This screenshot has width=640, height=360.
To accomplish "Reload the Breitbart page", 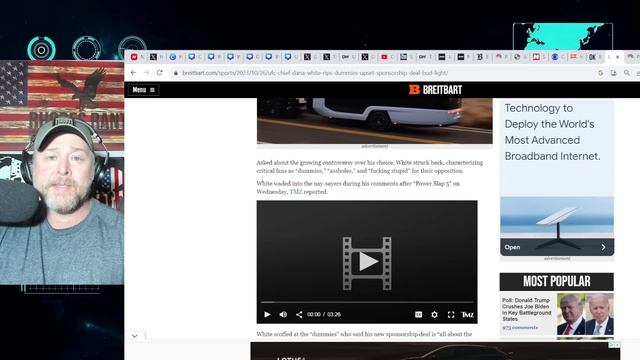I will coord(160,73).
